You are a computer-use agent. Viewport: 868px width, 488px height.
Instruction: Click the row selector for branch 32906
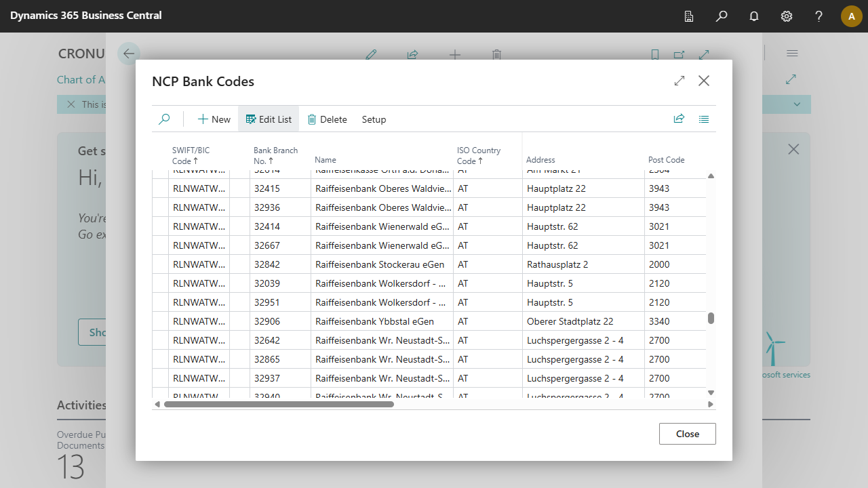tap(160, 321)
